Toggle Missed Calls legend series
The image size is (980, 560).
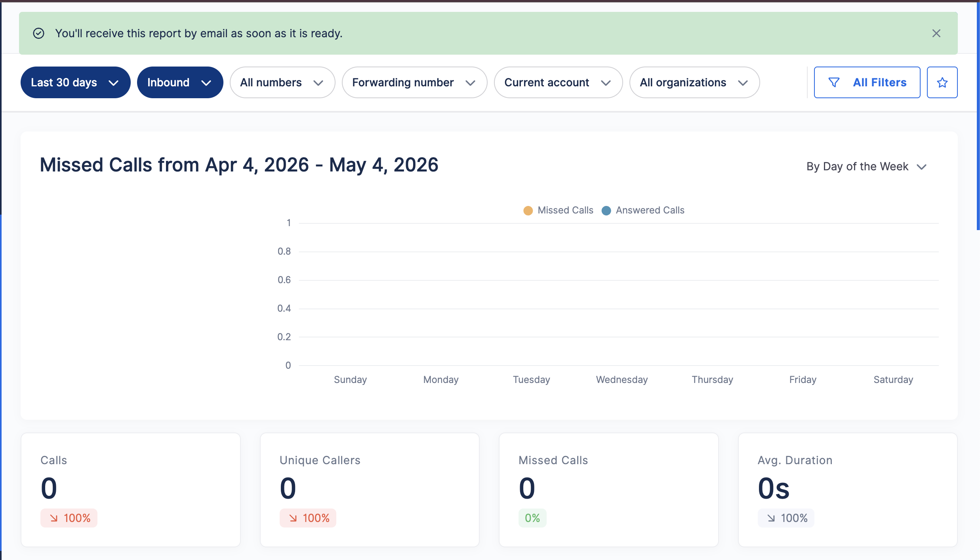[x=558, y=210]
